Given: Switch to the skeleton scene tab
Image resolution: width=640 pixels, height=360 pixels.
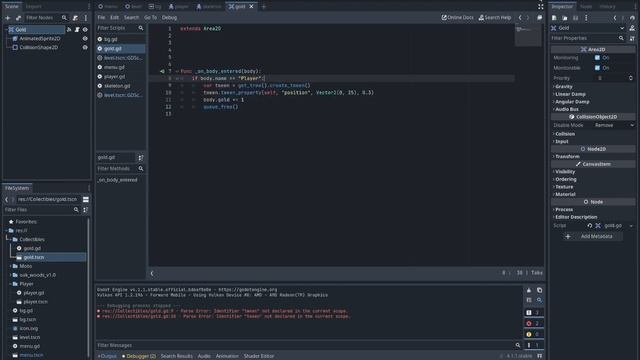Looking at the screenshot, I should coord(209,7).
